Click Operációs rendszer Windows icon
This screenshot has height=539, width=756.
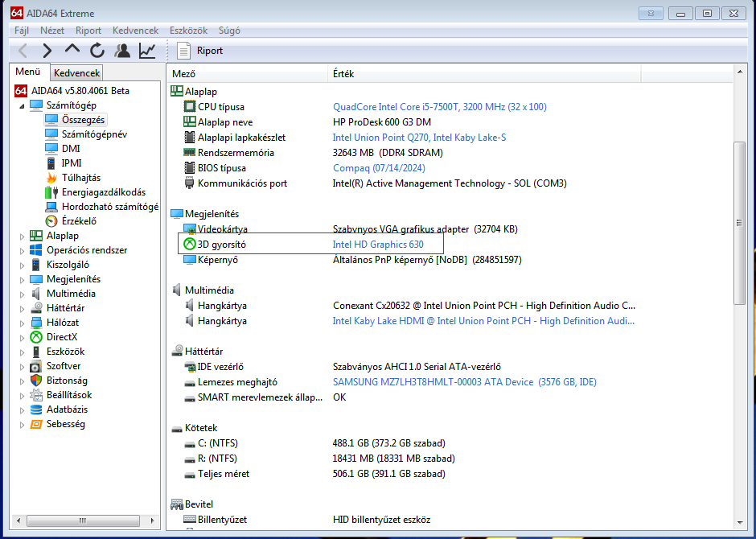pos(36,249)
